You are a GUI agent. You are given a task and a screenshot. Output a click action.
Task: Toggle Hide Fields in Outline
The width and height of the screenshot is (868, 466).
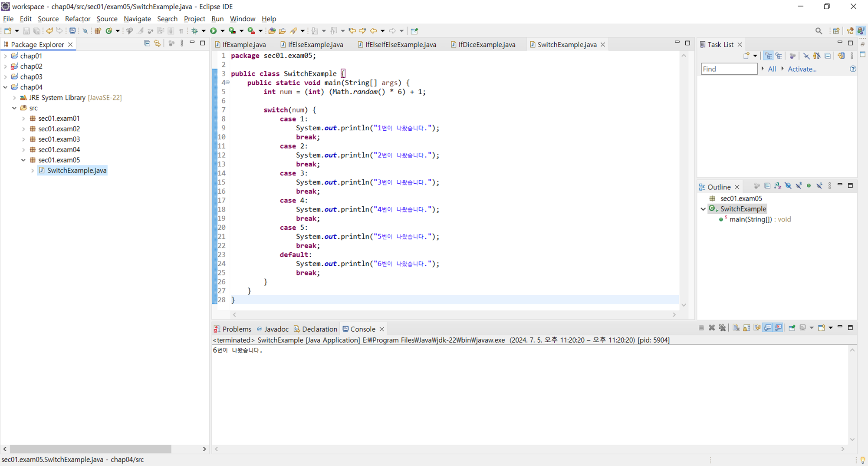pos(788,186)
